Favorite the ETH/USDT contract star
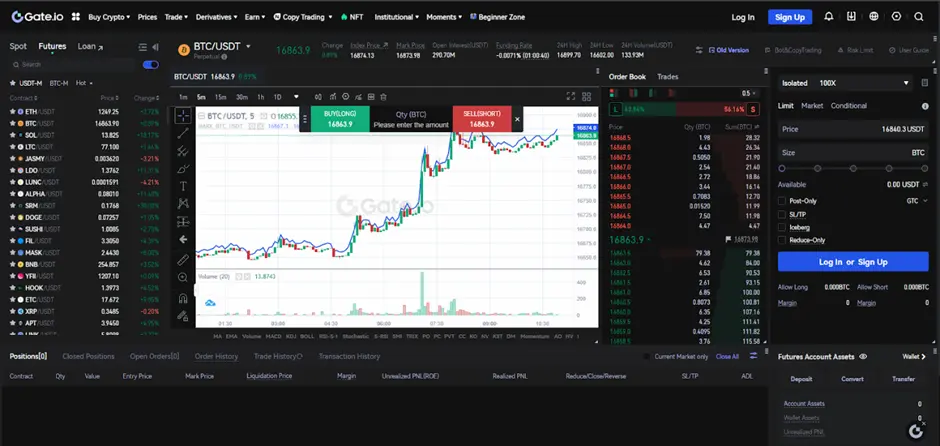The width and height of the screenshot is (940, 446). click(x=12, y=112)
